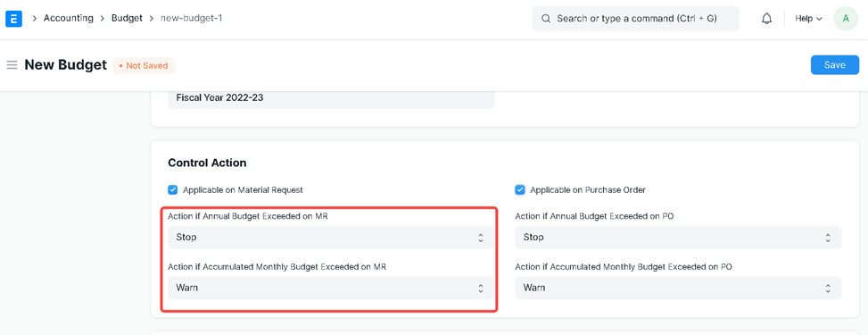Click arrows on Annual Budget Exceeded on MR select

(481, 238)
